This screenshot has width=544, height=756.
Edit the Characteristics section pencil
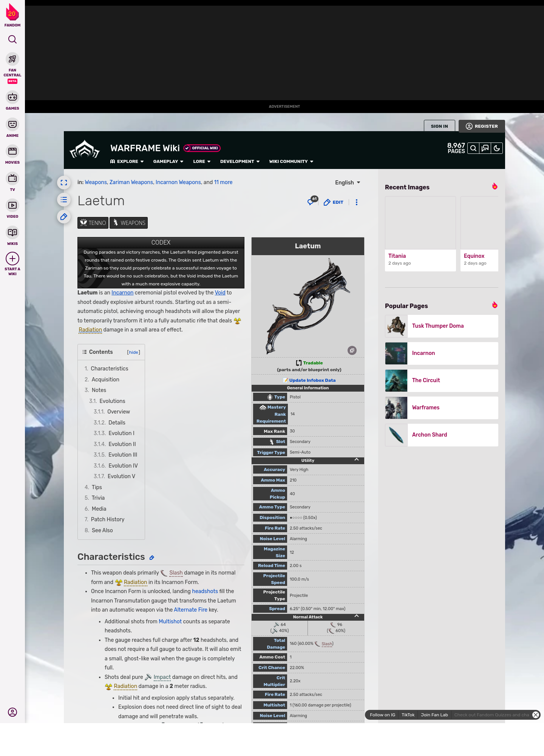[152, 558]
